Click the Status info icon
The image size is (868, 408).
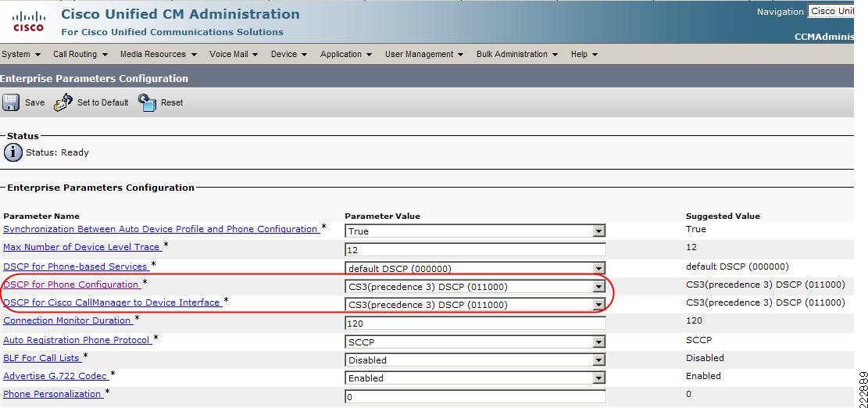coord(13,152)
